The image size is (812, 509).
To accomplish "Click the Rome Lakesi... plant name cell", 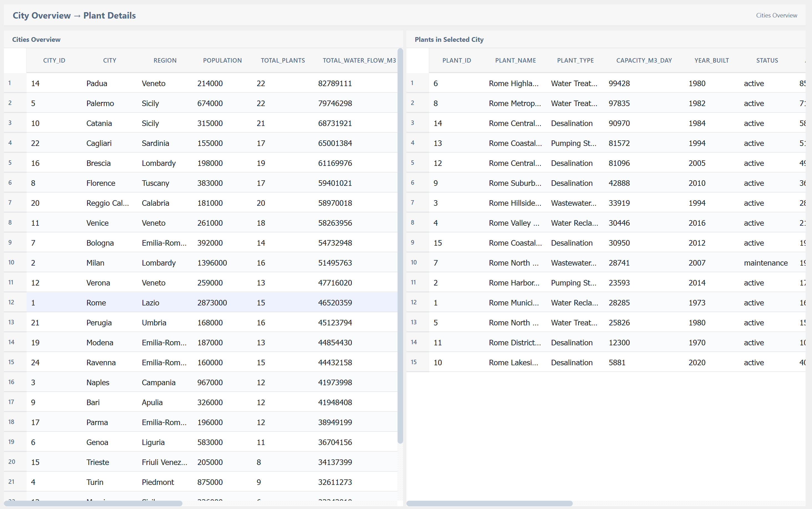I will click(x=513, y=363).
